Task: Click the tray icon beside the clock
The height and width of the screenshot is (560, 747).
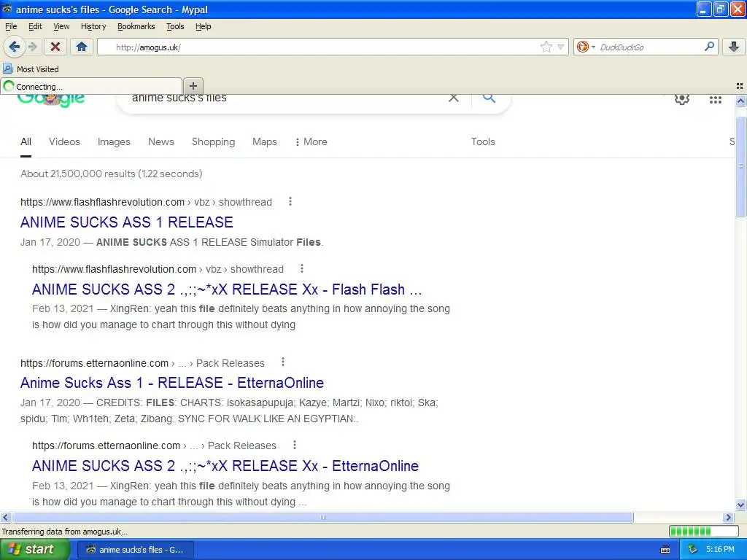Action: (x=692, y=550)
